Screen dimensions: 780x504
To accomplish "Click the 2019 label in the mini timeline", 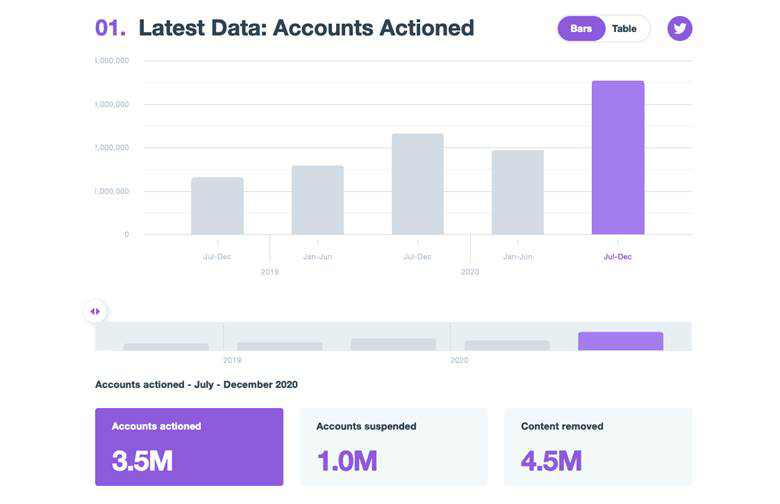I will [x=232, y=360].
